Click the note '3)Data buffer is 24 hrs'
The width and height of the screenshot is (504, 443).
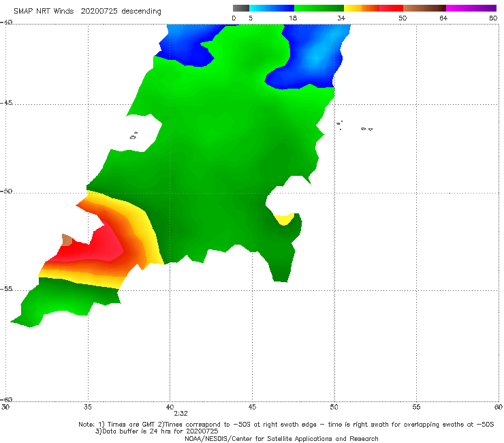point(157,431)
